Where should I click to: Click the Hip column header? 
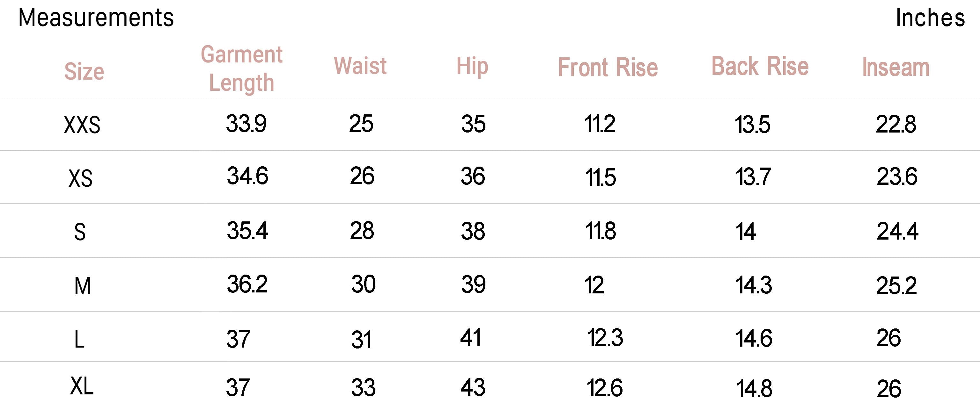point(472,67)
